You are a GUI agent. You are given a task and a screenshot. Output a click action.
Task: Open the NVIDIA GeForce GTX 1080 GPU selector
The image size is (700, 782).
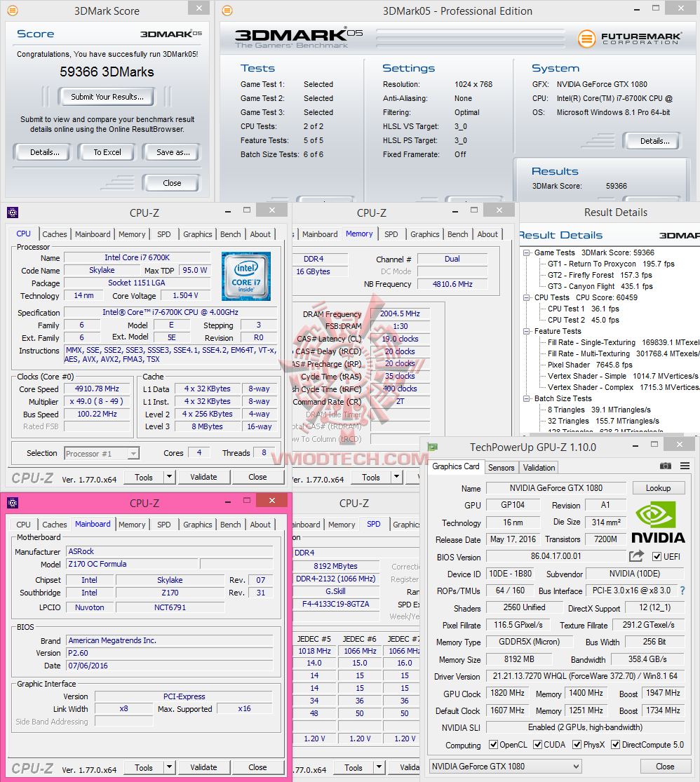coord(506,766)
